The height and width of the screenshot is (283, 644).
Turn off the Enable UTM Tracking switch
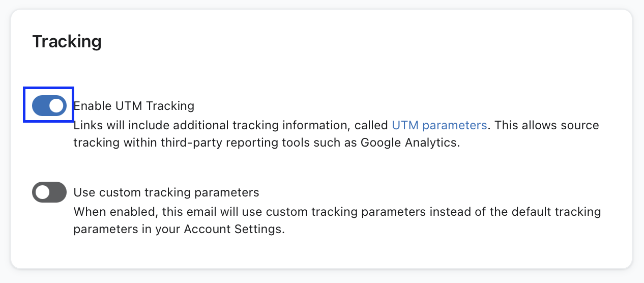(x=49, y=105)
